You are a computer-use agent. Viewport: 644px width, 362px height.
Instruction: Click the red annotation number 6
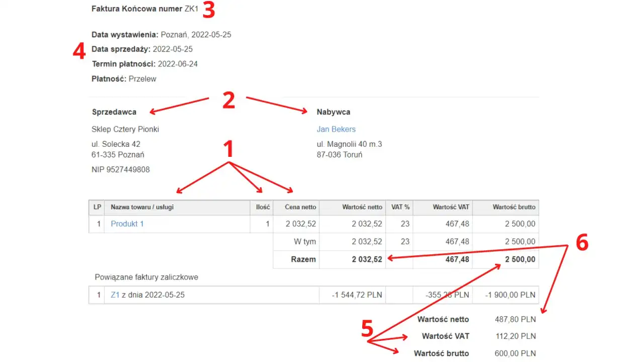tap(582, 243)
